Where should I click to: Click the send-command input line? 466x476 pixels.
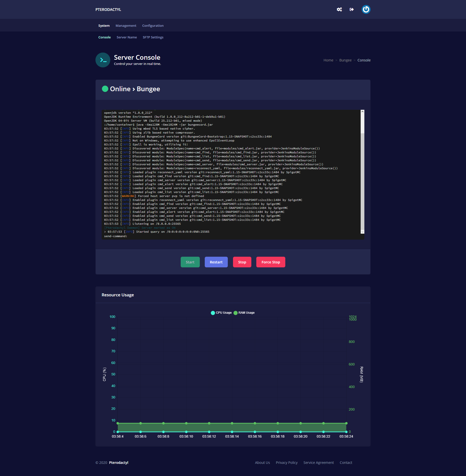coord(233,236)
